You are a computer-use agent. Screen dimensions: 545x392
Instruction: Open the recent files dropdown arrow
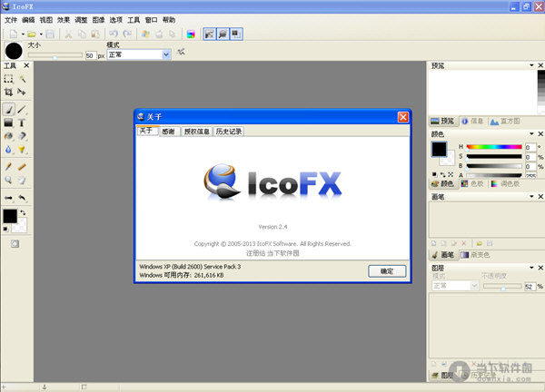(x=41, y=34)
